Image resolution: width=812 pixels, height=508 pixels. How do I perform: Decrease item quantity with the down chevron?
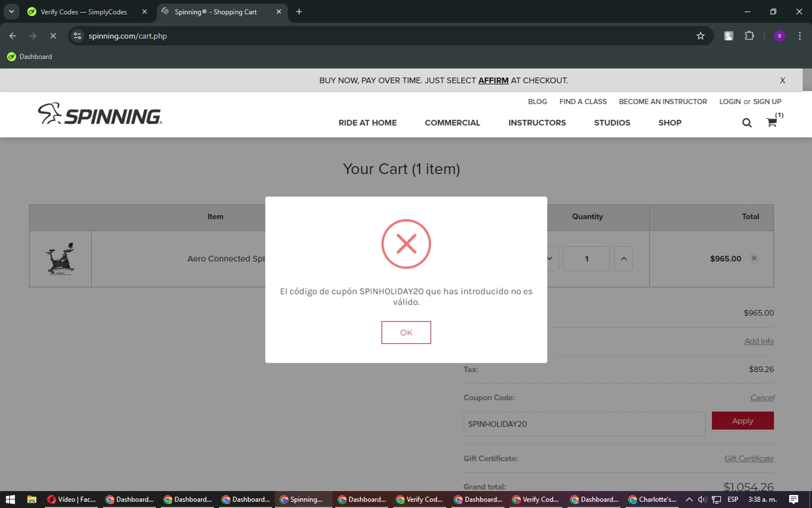click(x=549, y=259)
